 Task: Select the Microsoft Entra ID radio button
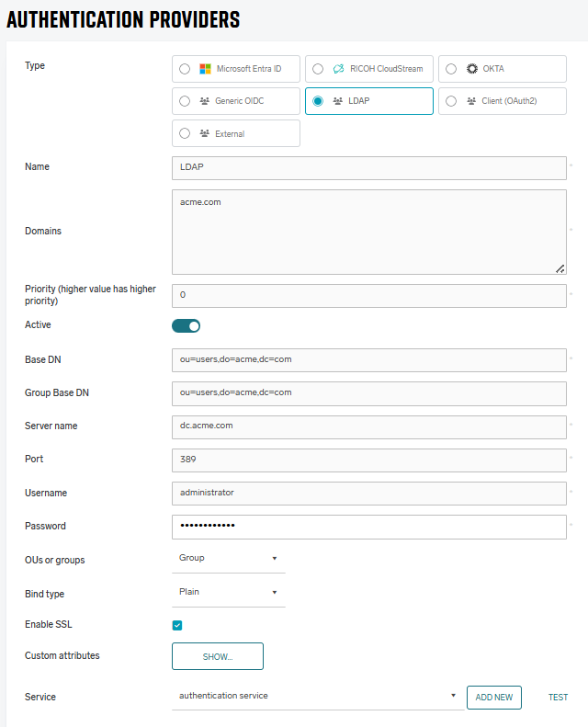click(186, 69)
